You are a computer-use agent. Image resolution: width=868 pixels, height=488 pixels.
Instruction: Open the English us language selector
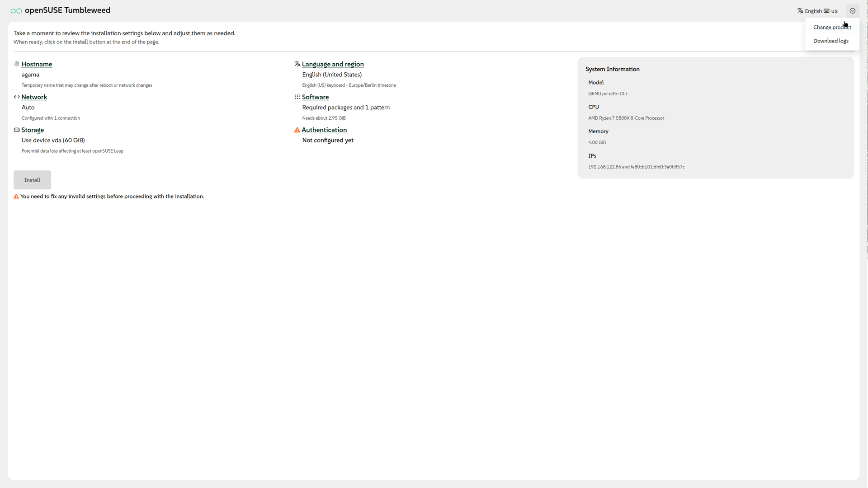(x=817, y=11)
